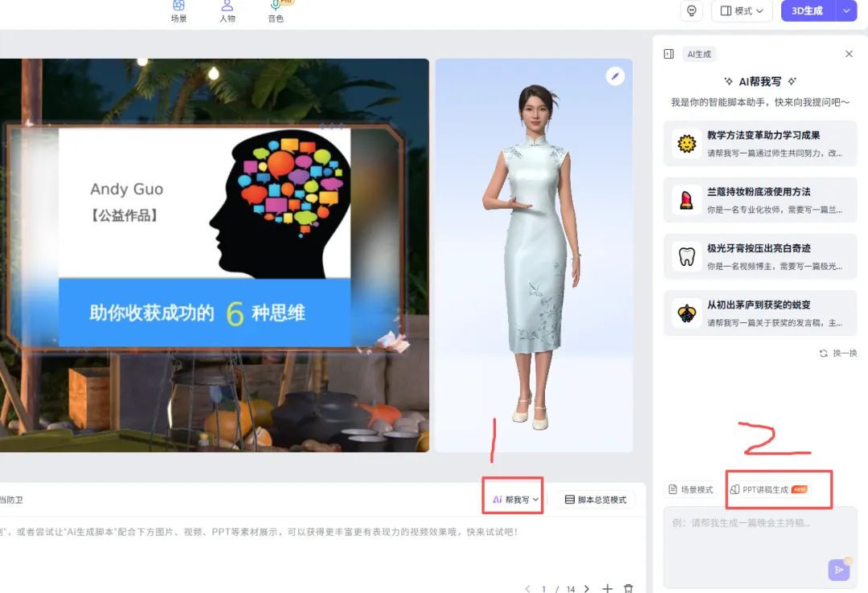Select the AI生成 tab label

click(699, 55)
